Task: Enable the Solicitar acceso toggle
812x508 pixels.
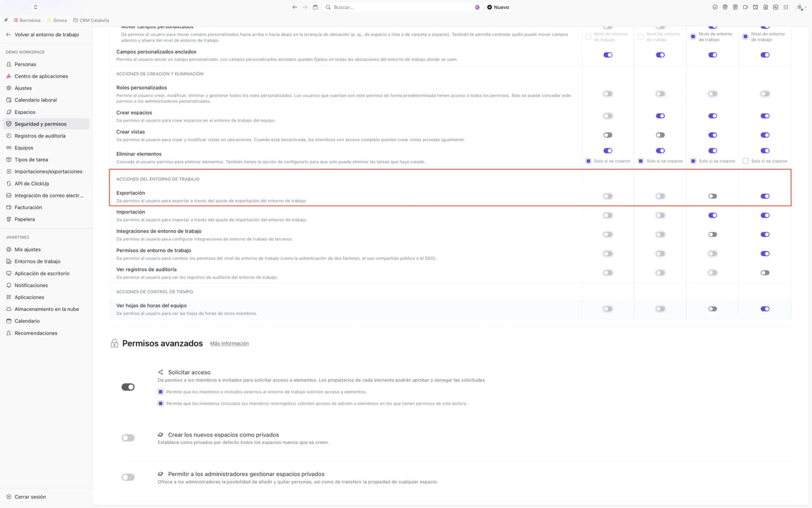Action: (x=128, y=387)
